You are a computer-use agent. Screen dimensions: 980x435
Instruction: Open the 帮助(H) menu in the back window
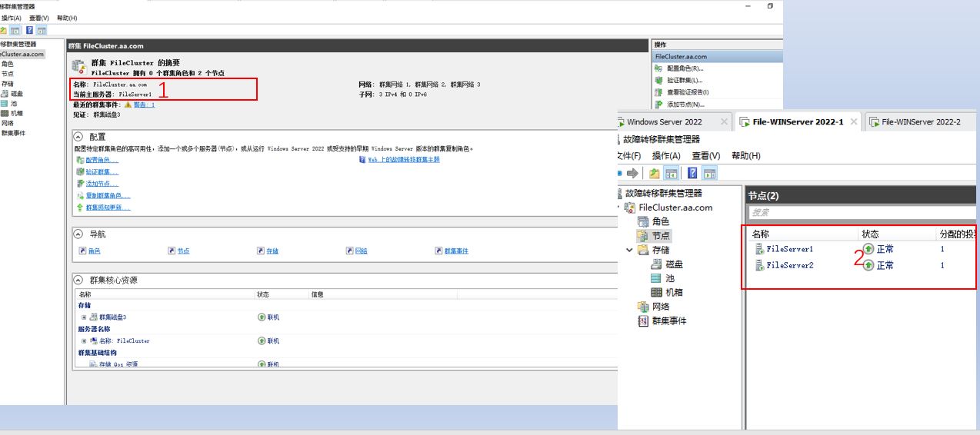coord(68,18)
